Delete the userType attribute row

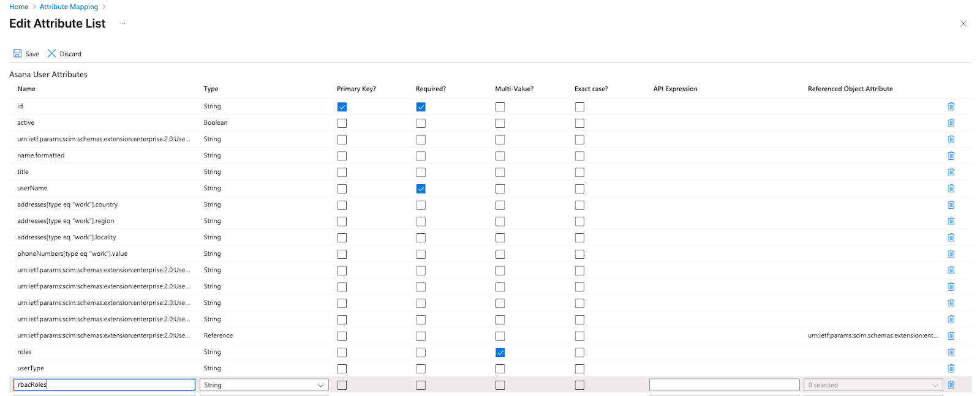[951, 368]
